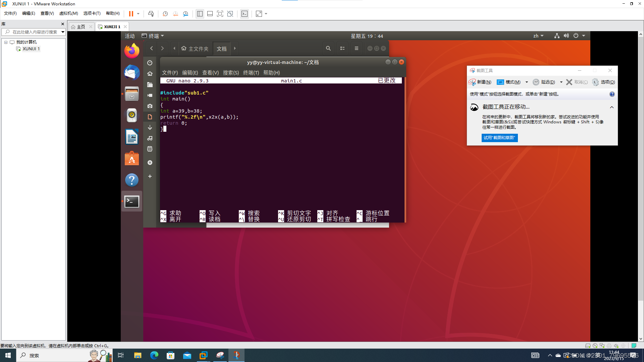Toggle the library sidebar view icon

[200, 14]
